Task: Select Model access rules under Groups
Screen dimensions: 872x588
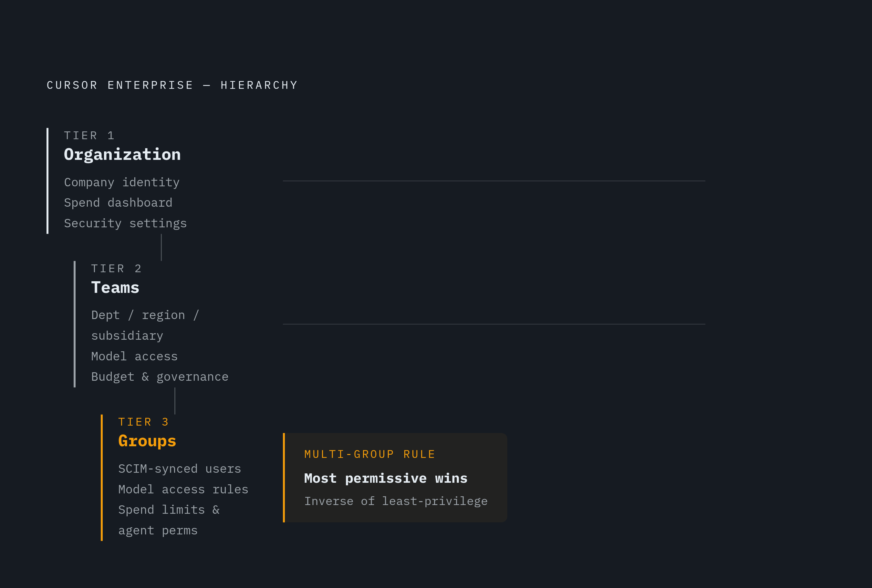Action: (x=183, y=490)
